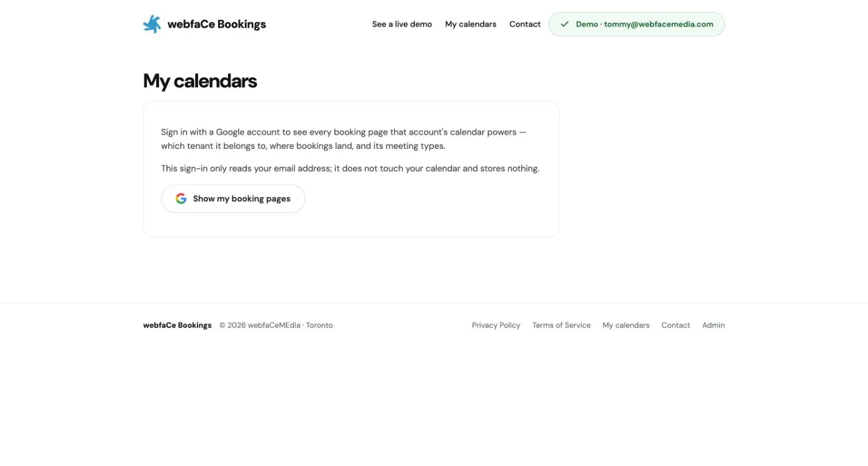Viewport: 868px width, 466px height.
Task: Open Contact in the top navigation
Action: (525, 24)
